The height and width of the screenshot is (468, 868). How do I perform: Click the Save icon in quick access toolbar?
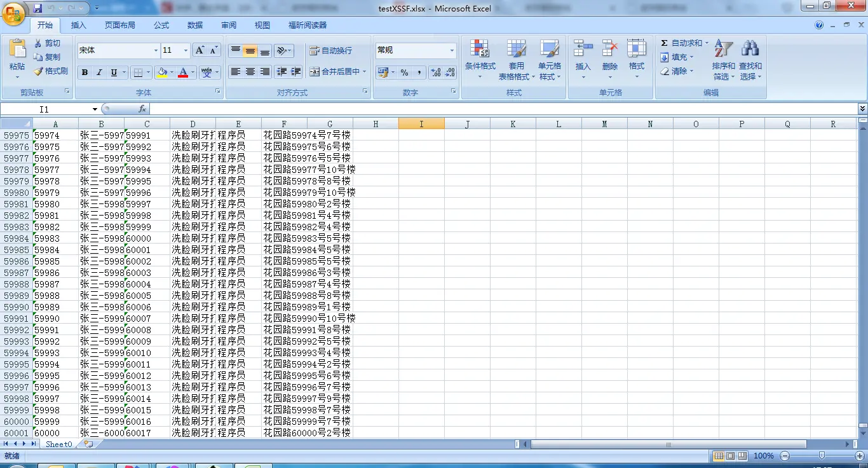click(x=37, y=8)
